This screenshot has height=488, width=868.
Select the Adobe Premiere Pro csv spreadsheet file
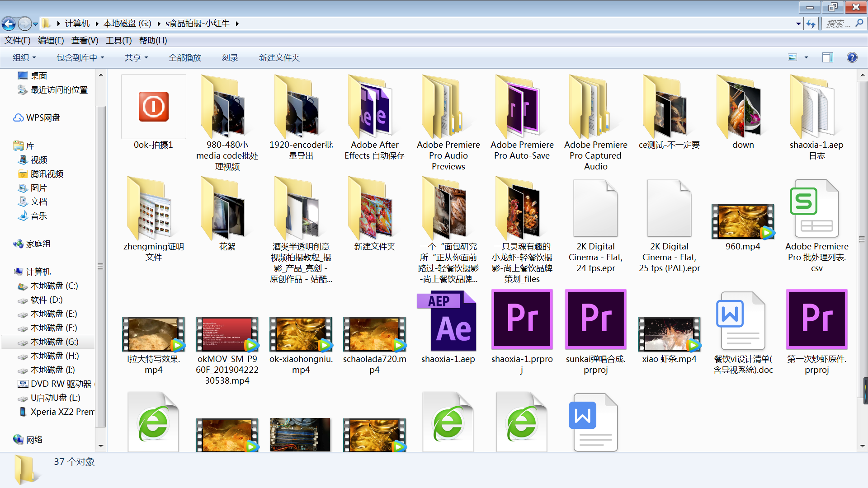pyautogui.click(x=816, y=210)
